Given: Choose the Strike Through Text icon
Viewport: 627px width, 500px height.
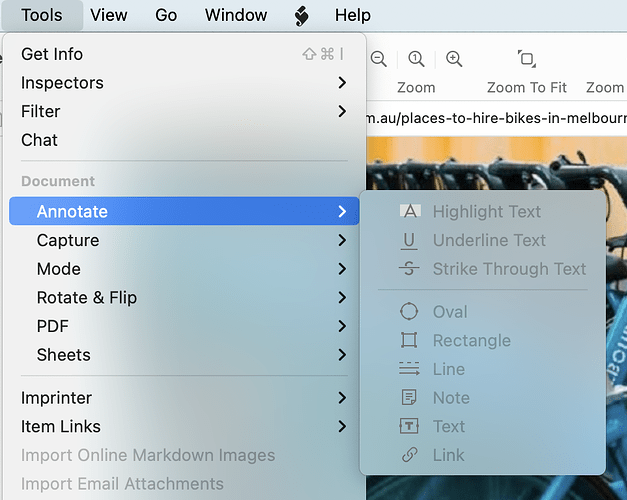Looking at the screenshot, I should click(409, 269).
